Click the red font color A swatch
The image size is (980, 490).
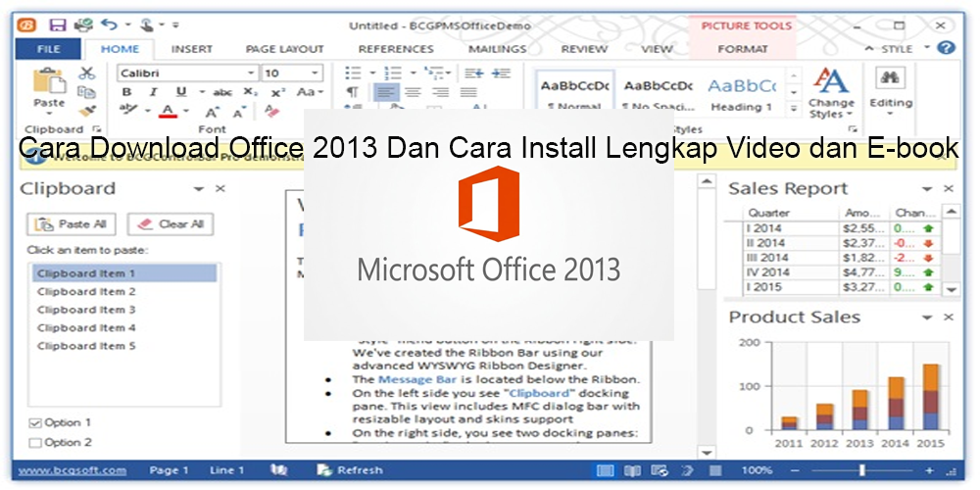169,112
